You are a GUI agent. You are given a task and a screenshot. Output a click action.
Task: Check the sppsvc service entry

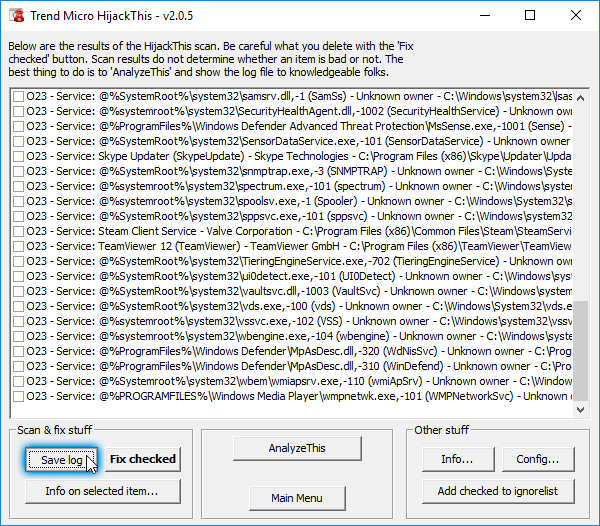pyautogui.click(x=18, y=217)
